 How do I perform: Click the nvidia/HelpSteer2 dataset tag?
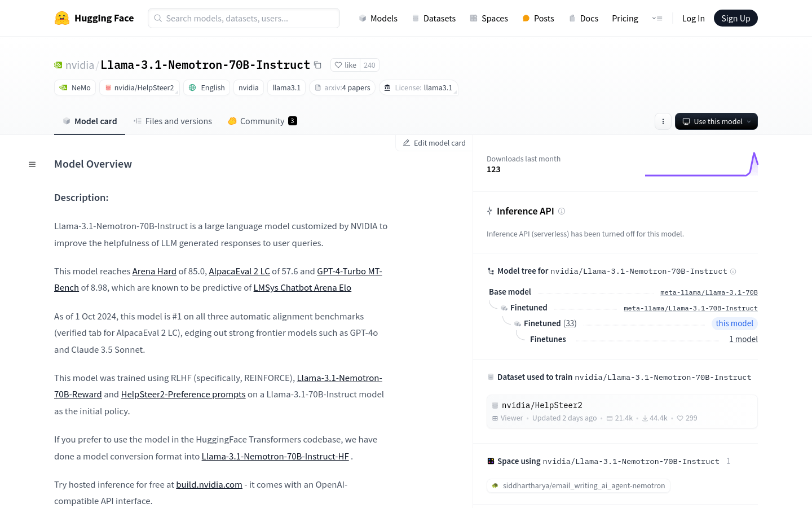click(x=139, y=87)
